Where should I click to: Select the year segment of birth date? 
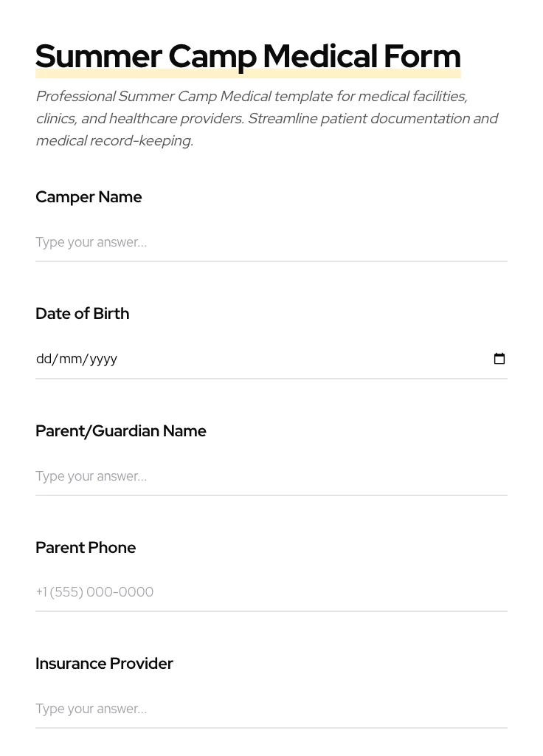pyautogui.click(x=103, y=359)
